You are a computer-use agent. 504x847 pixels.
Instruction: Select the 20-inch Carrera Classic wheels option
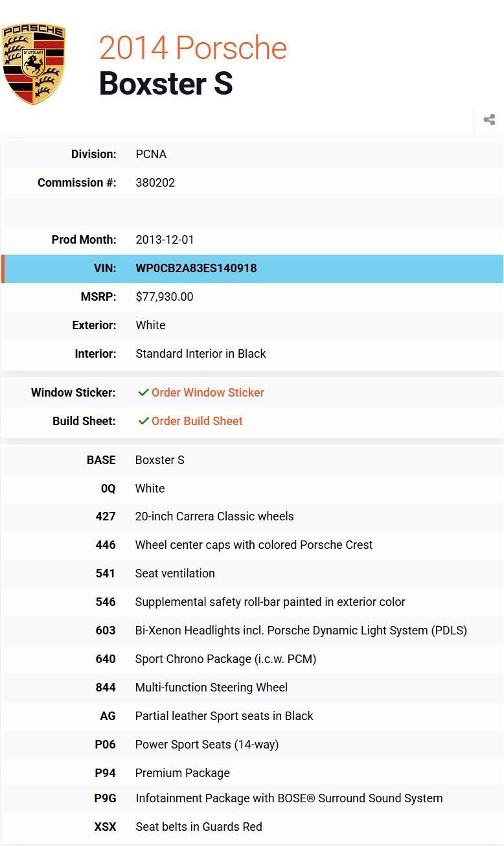click(214, 516)
